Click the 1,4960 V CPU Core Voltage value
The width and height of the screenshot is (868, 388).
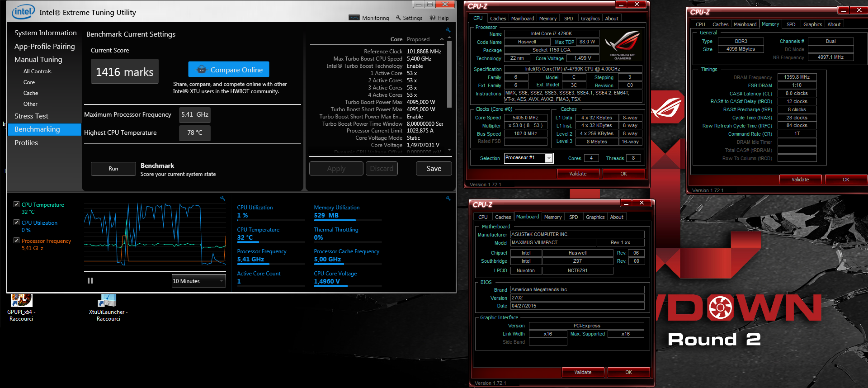(327, 281)
